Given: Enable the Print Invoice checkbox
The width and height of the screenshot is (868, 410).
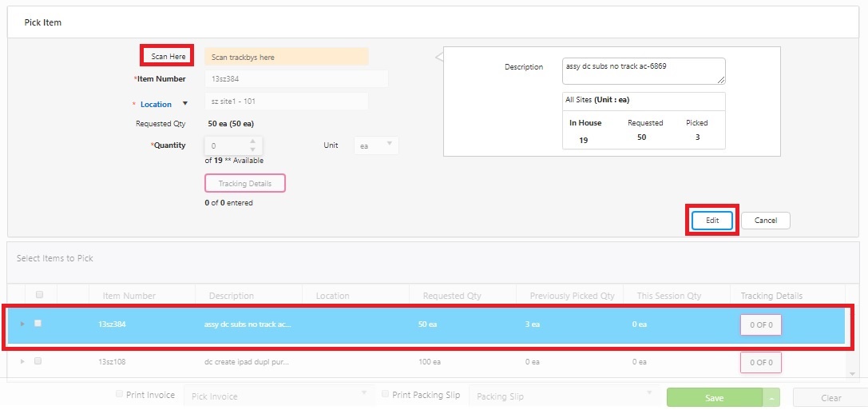Looking at the screenshot, I should 120,394.
